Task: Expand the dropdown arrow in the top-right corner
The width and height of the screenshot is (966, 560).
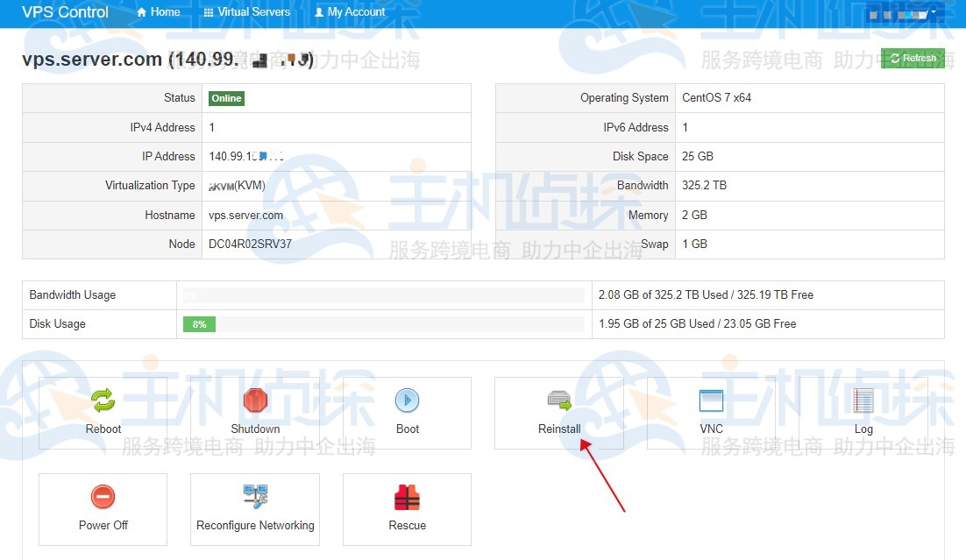Action: click(934, 14)
